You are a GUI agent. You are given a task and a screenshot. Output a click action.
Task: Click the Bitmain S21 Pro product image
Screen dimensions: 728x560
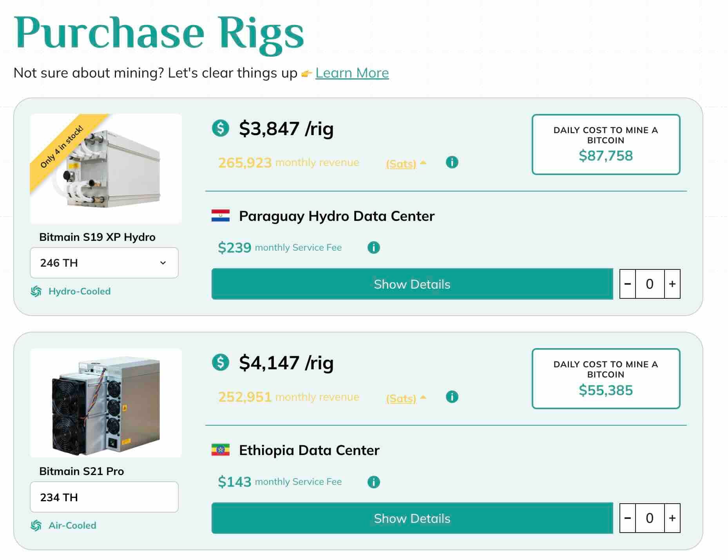106,403
